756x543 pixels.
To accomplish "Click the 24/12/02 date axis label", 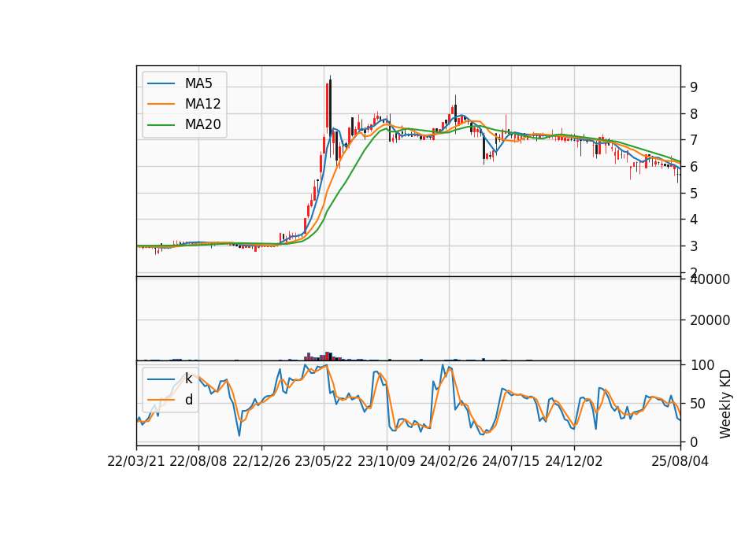I will click(574, 461).
